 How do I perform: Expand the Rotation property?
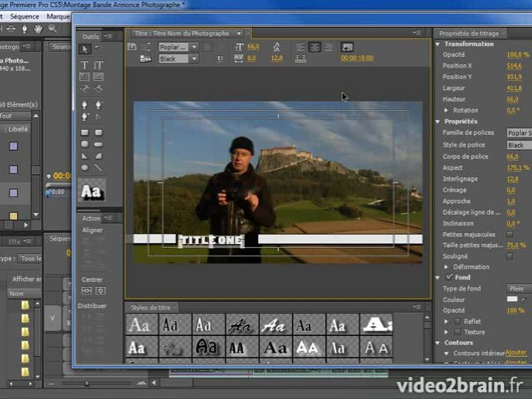coord(446,110)
